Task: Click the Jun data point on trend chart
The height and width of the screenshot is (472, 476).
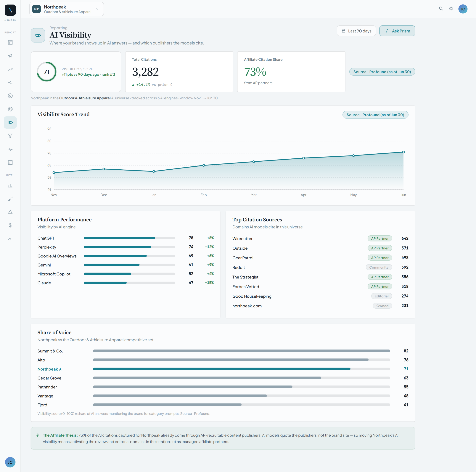Action: tap(403, 152)
